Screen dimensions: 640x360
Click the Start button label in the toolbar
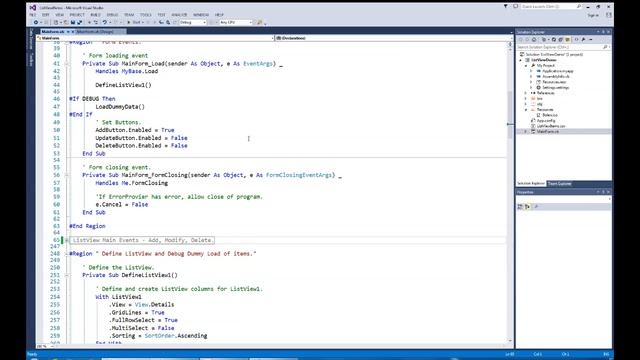pos(136,22)
